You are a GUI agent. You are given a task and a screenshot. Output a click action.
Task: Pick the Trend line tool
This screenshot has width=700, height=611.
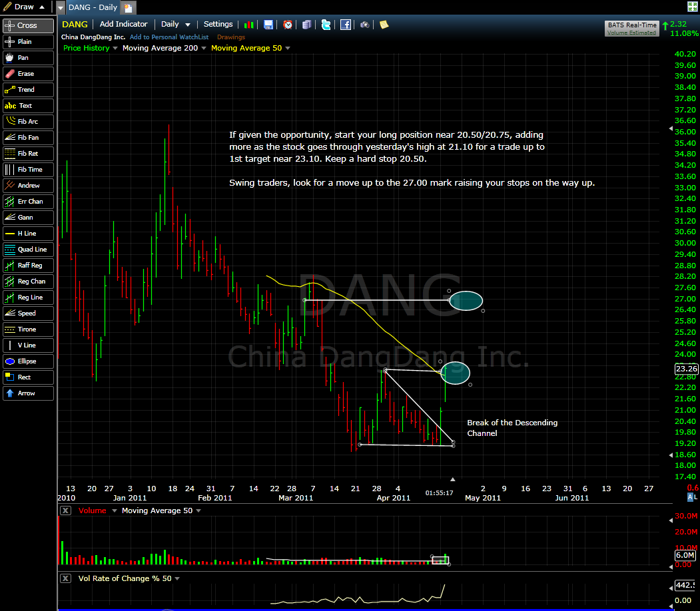[28, 90]
